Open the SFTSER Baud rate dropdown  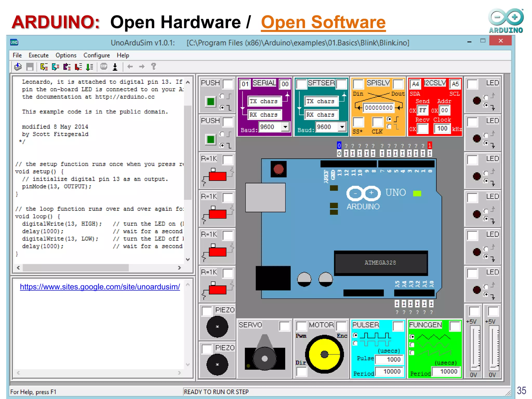pos(342,127)
